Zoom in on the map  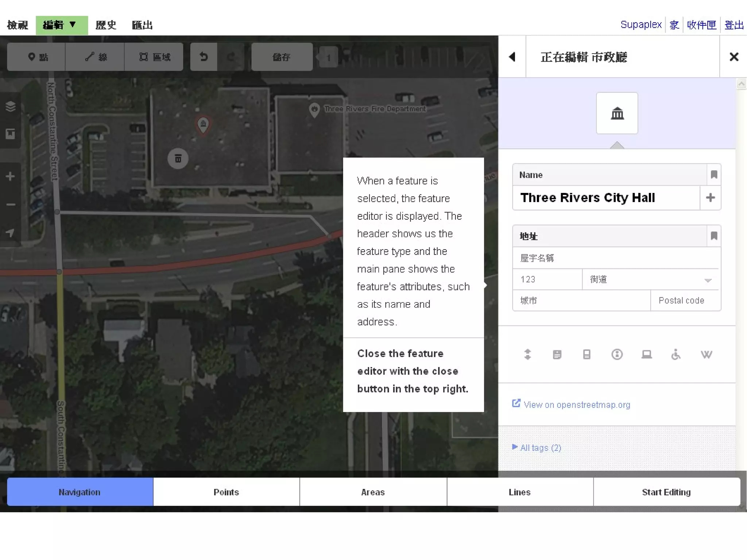coord(10,177)
